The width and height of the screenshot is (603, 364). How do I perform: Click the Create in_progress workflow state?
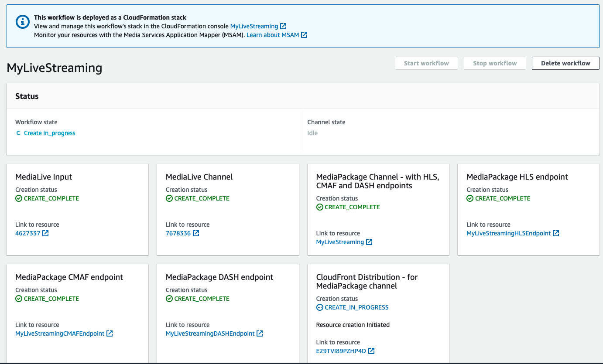(50, 133)
